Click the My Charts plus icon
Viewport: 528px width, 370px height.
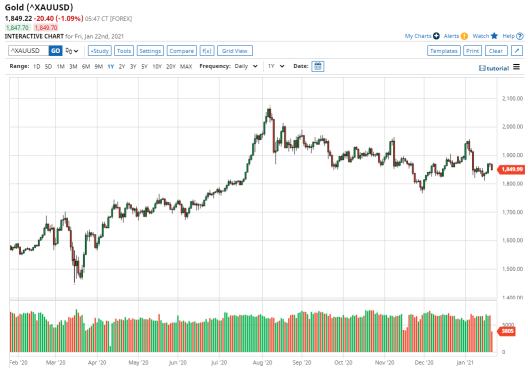click(x=436, y=36)
